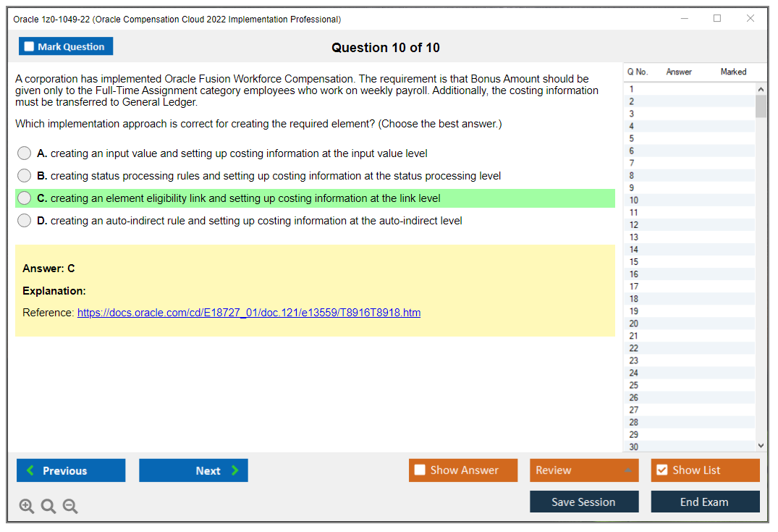Viewport: 778px width, 532px height.
Task: Choose option C about element eligibility link
Action: click(x=25, y=198)
